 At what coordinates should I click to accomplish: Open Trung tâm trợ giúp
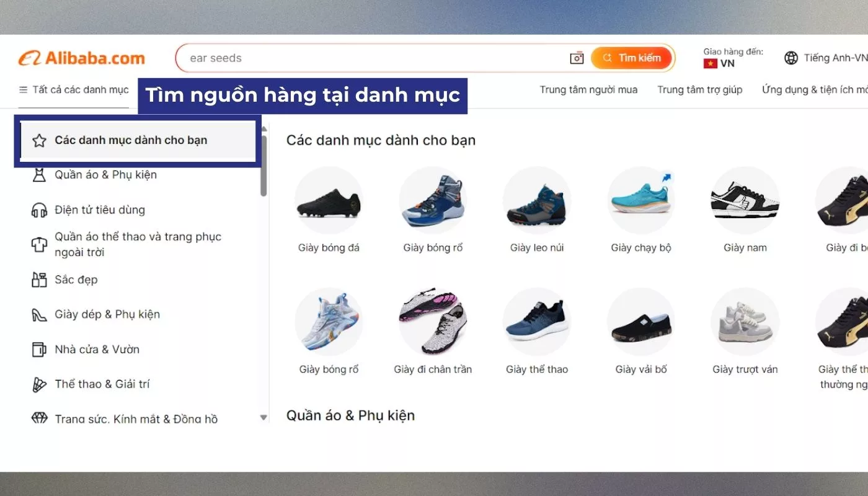click(700, 89)
